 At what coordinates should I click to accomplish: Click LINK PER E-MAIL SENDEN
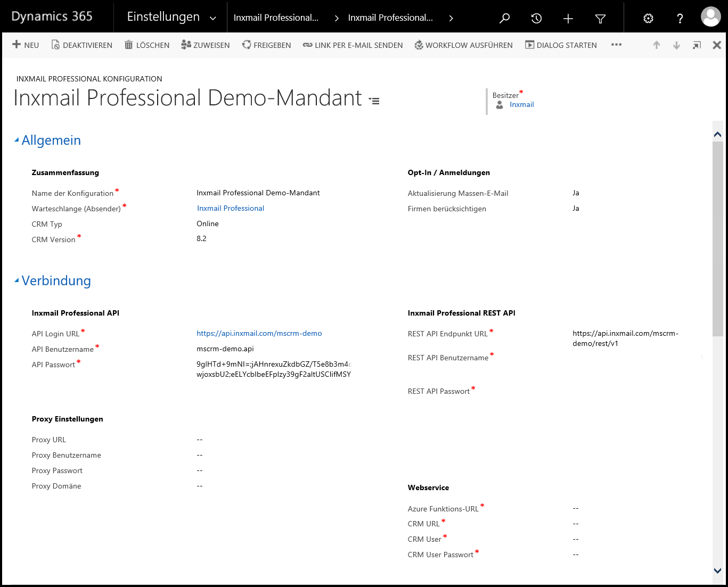(353, 45)
